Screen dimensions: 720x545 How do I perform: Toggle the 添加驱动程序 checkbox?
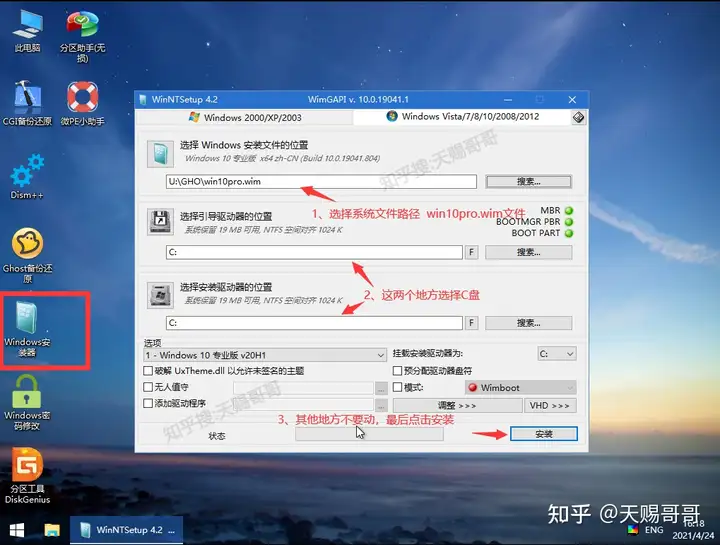(x=148, y=403)
